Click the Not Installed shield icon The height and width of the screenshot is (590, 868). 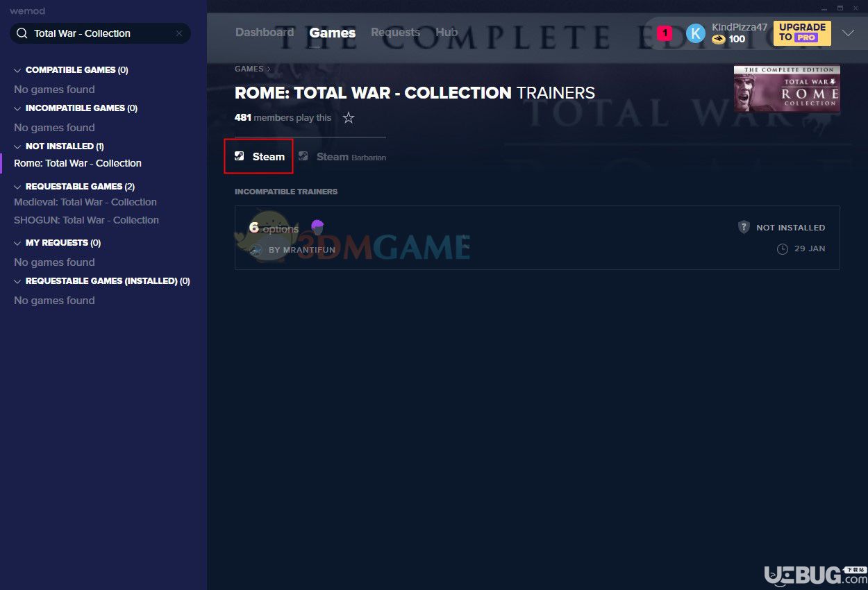click(x=744, y=227)
